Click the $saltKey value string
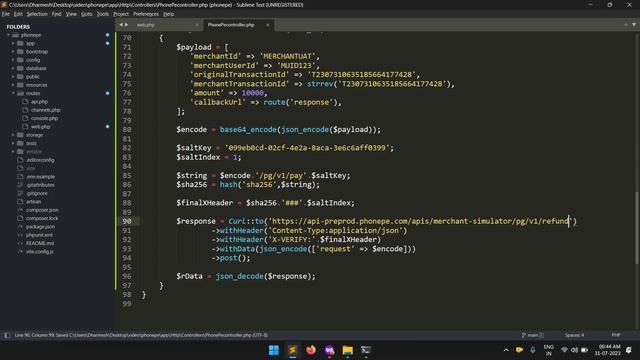Image resolution: width=640 pixels, height=360 pixels. point(308,148)
